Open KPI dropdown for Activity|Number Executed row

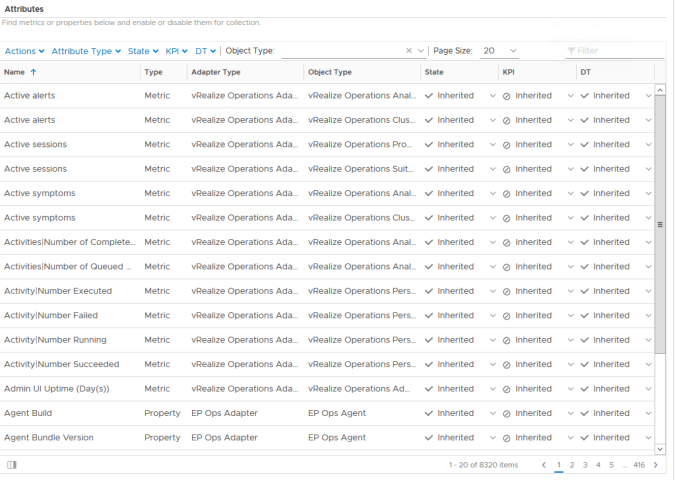pyautogui.click(x=571, y=291)
